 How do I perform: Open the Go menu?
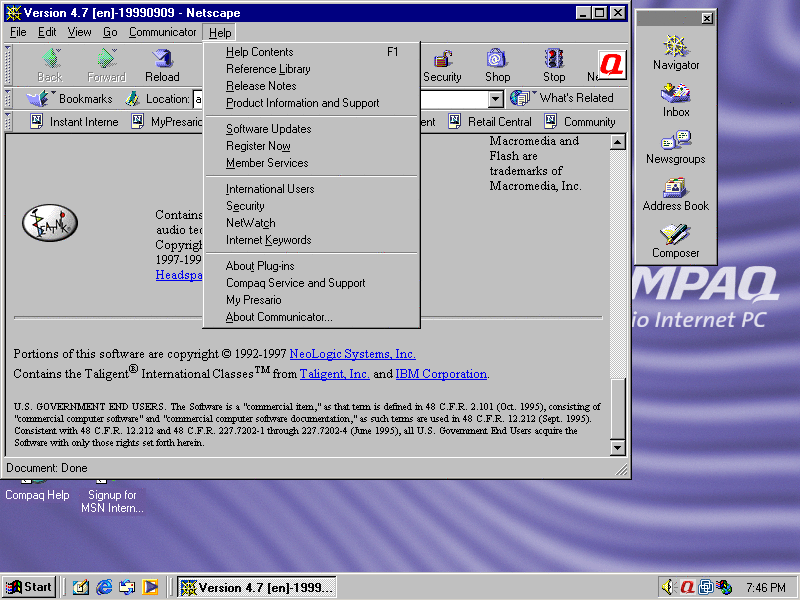[110, 32]
